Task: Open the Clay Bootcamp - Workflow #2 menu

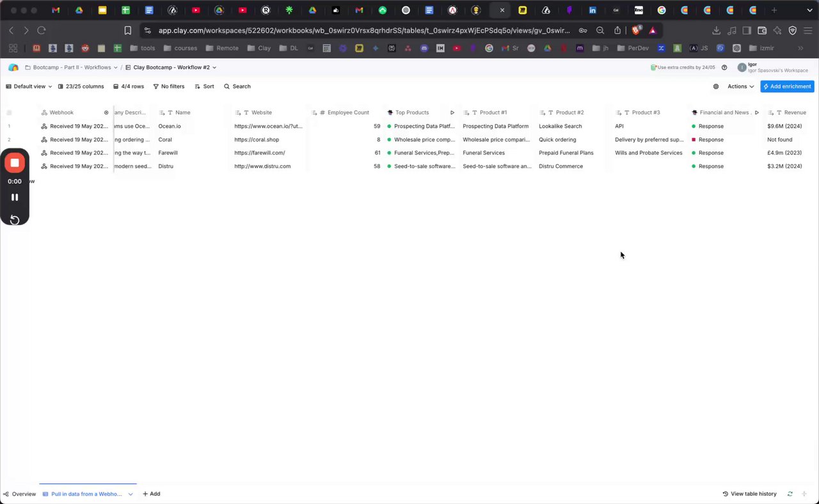Action: 171,67
